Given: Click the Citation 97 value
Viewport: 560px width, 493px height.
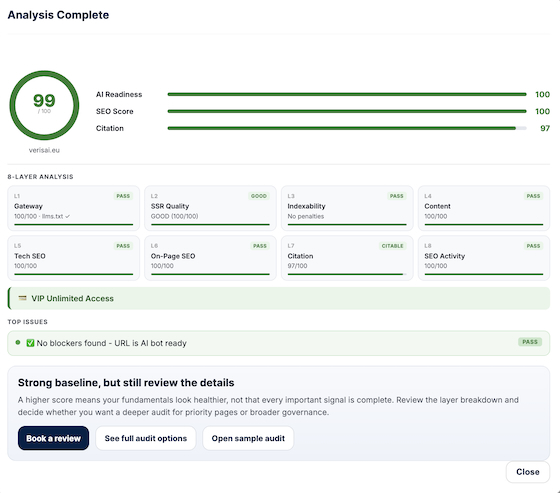Looking at the screenshot, I should click(x=545, y=128).
